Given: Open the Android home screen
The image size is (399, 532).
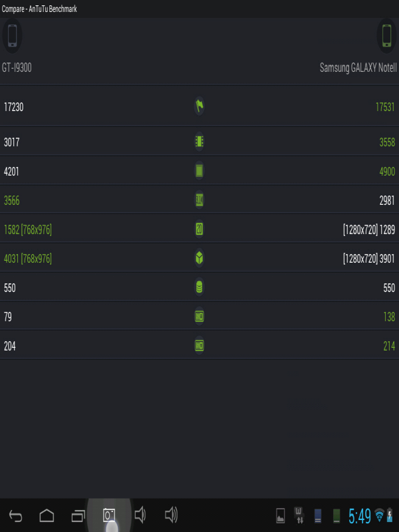Looking at the screenshot, I should click(x=47, y=516).
